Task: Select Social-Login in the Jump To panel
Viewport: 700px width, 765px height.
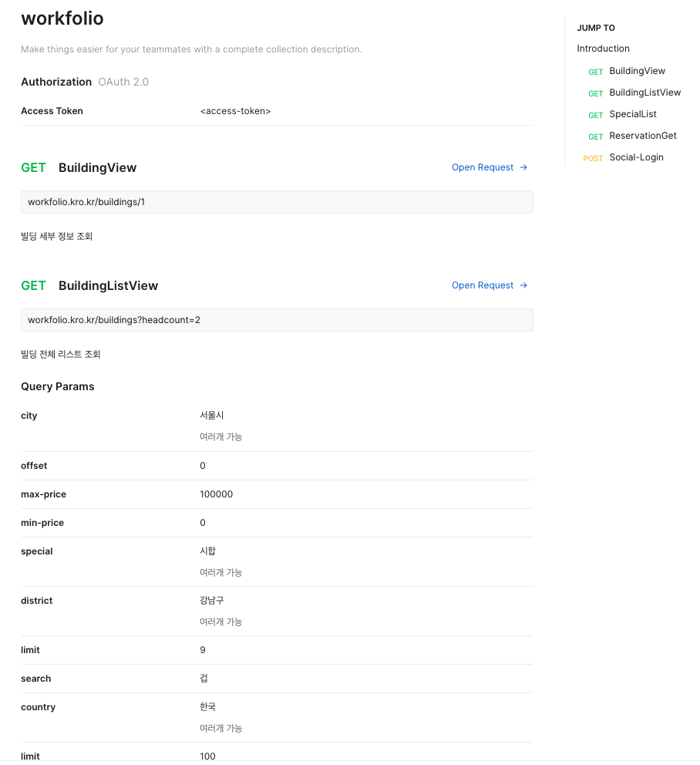Action: (636, 157)
